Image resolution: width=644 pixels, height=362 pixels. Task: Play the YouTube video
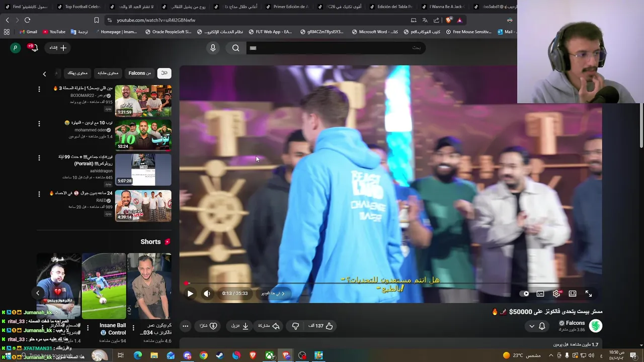pyautogui.click(x=190, y=294)
